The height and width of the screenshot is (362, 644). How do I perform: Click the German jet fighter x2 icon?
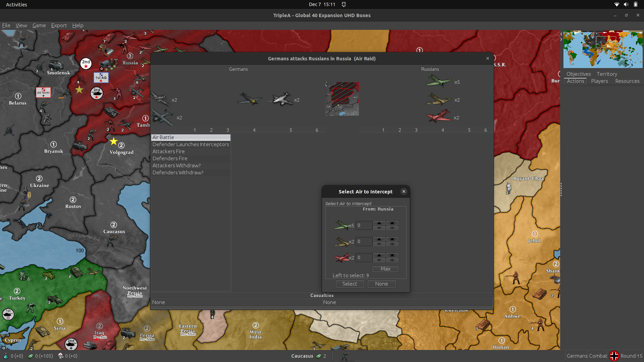point(282,99)
